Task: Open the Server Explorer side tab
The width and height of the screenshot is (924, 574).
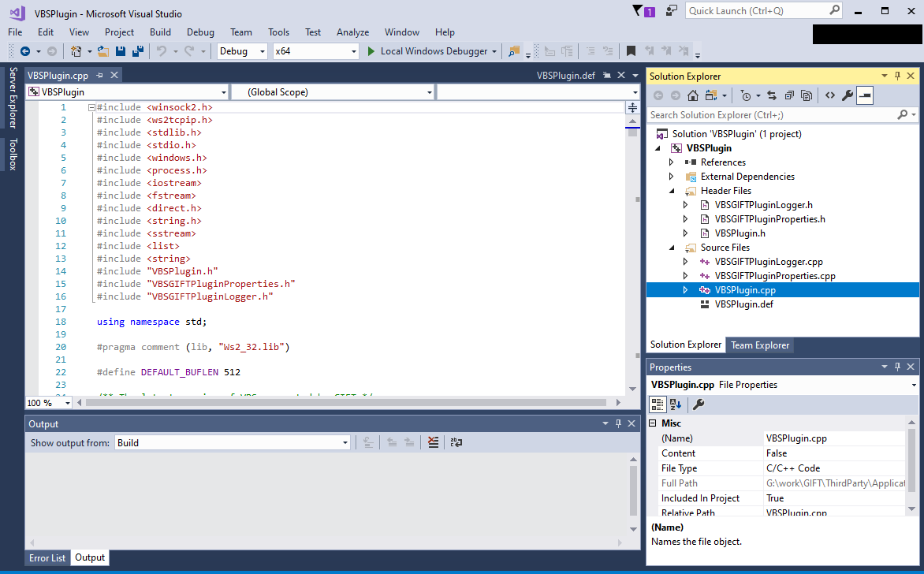Action: coord(13,97)
